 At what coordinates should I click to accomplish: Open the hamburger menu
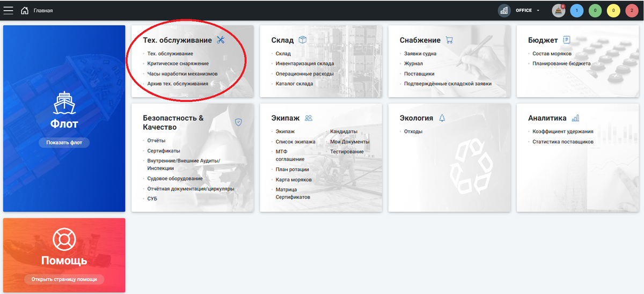coord(9,10)
